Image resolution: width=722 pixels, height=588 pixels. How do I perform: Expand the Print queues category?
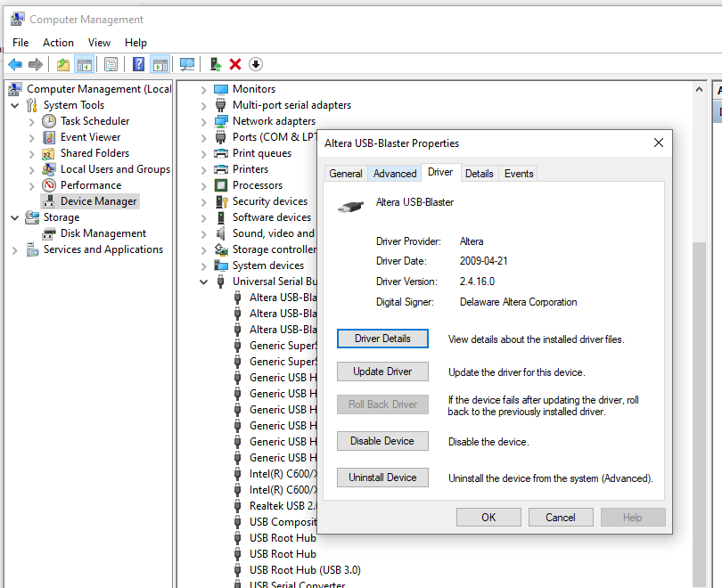pyautogui.click(x=203, y=153)
